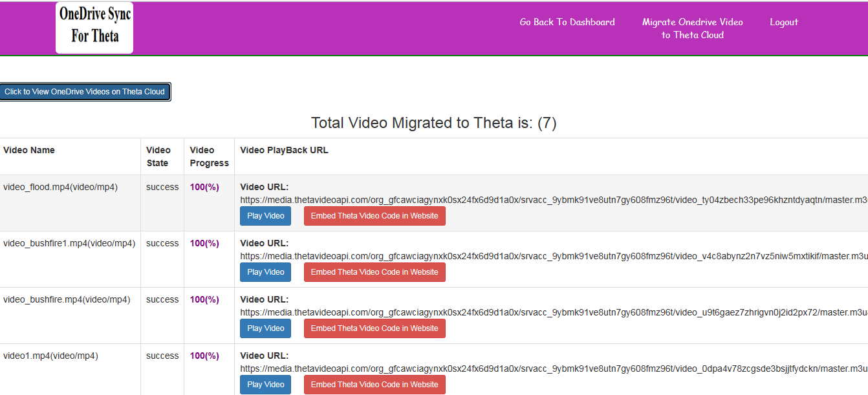Play Video for video1.mp4
The height and width of the screenshot is (395, 868).
pos(266,385)
